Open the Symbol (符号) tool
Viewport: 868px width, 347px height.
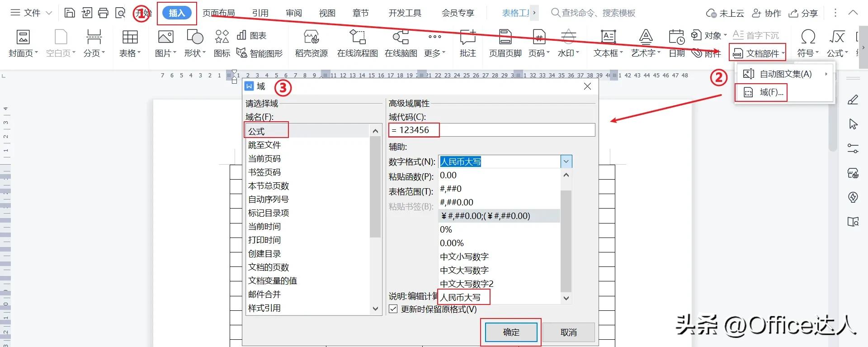(x=808, y=43)
